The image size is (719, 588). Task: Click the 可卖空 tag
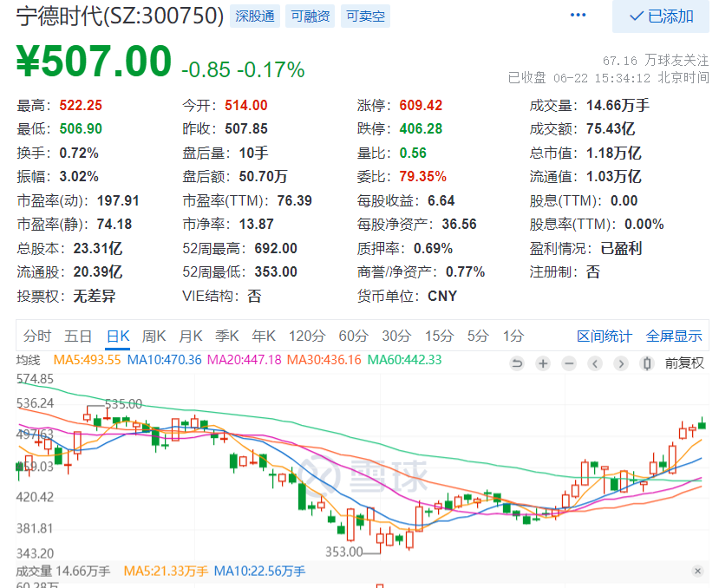pyautogui.click(x=365, y=16)
